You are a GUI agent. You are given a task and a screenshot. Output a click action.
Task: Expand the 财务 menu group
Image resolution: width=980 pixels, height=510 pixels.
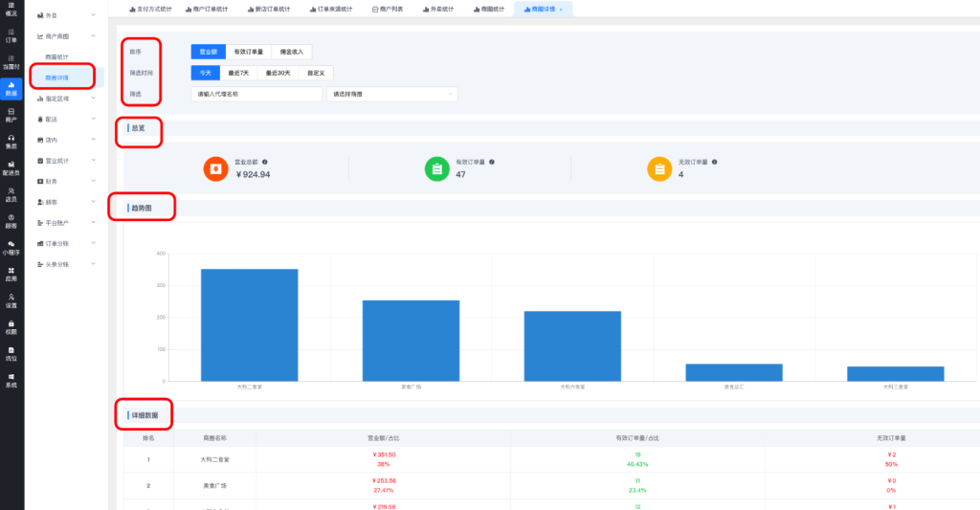65,181
